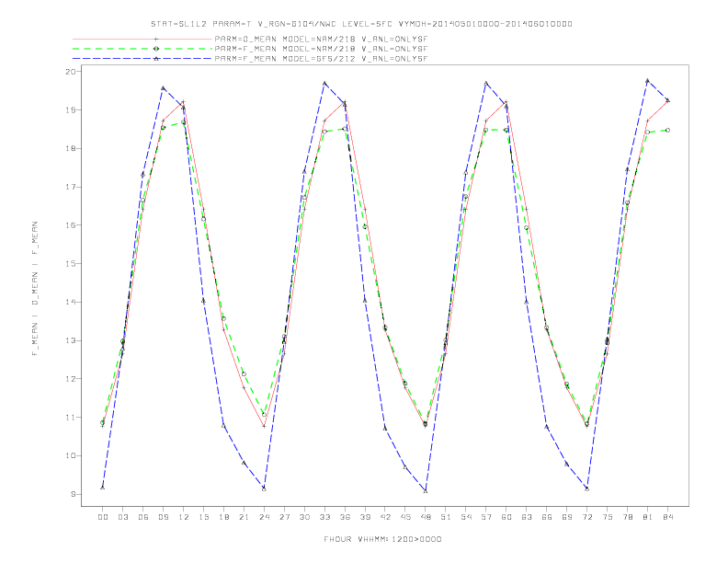The width and height of the screenshot is (728, 563).
Task: Click green NAM circle point at hour 84
Action: (668, 130)
